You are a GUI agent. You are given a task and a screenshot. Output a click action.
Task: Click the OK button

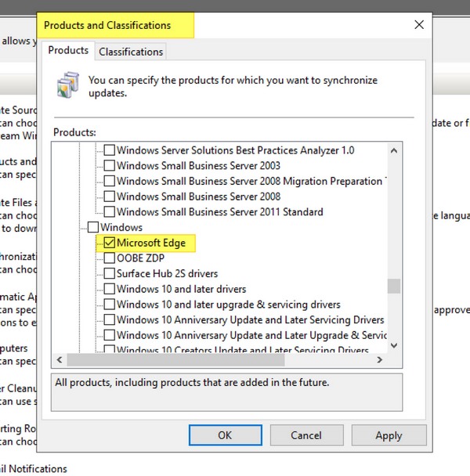[225, 435]
